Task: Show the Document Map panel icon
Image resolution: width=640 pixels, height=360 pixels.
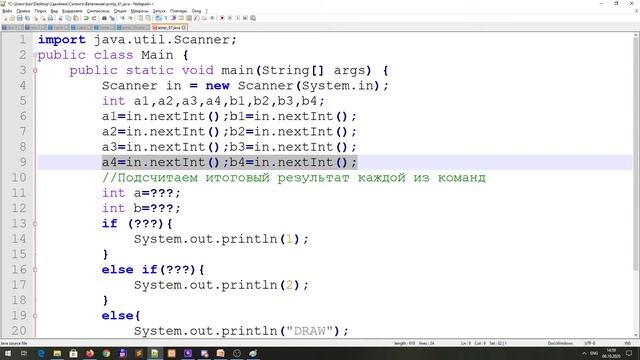Action: pyautogui.click(x=189, y=18)
